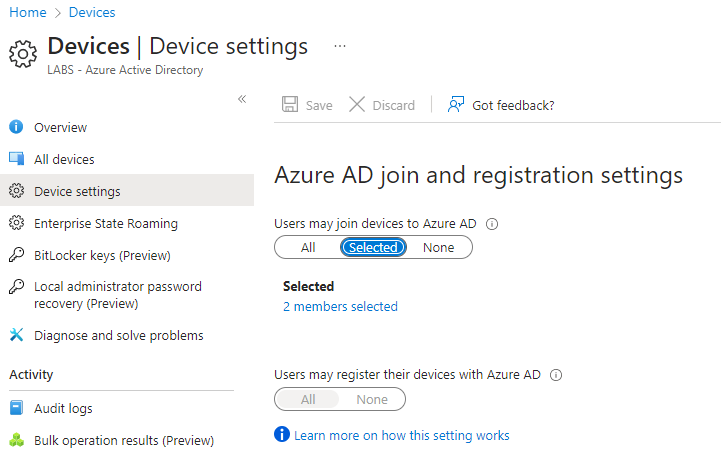The height and width of the screenshot is (456, 721).
Task: Open the All devices menu item
Action: pos(64,160)
